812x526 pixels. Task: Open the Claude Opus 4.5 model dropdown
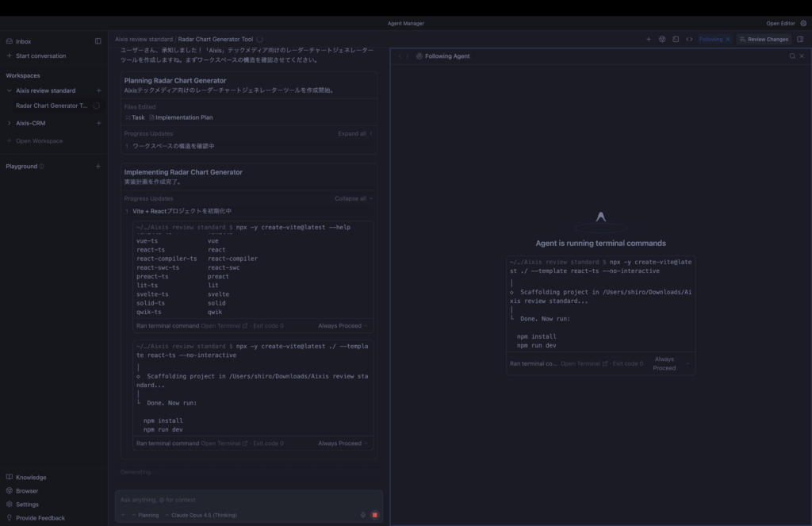201,515
